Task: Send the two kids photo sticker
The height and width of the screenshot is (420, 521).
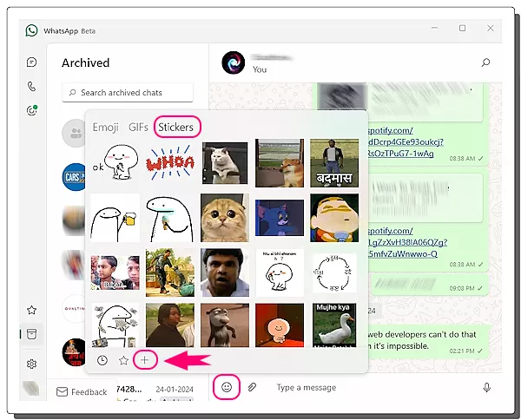Action: point(115,272)
